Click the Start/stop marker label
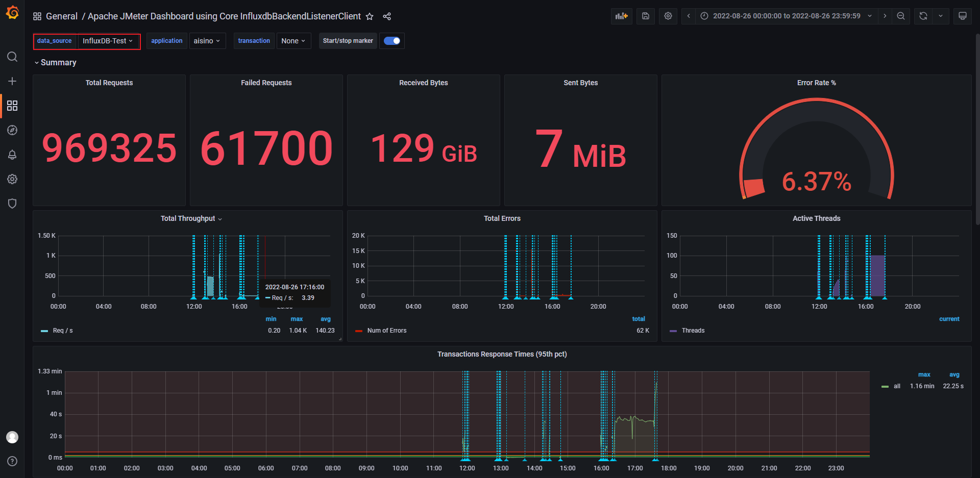 click(348, 41)
